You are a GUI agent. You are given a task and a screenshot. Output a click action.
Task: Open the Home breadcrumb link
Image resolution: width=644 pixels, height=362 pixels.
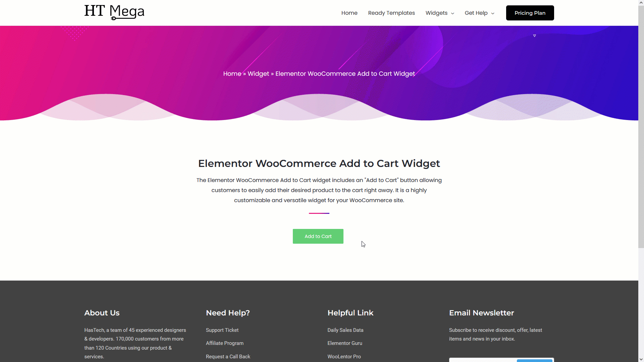coord(232,74)
